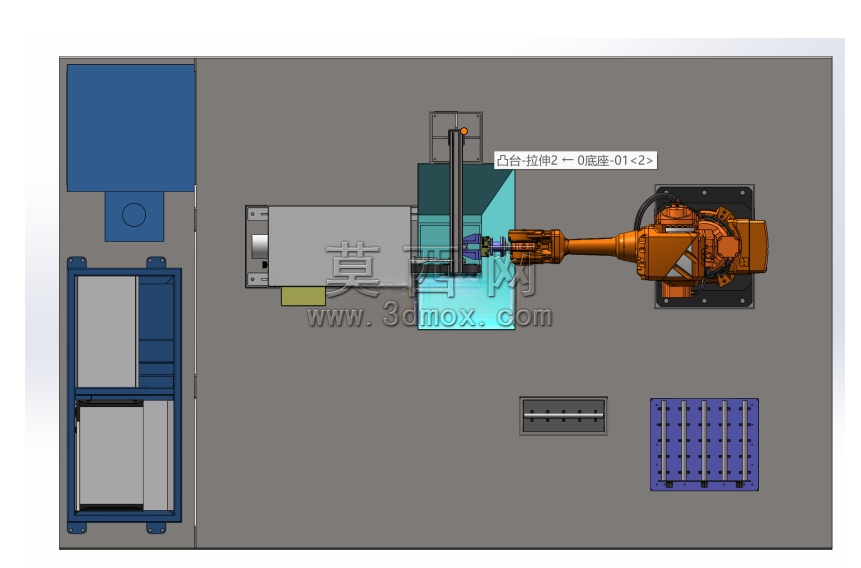Select the blue cabinet at top left
The width and height of the screenshot is (861, 568).
tap(131, 128)
